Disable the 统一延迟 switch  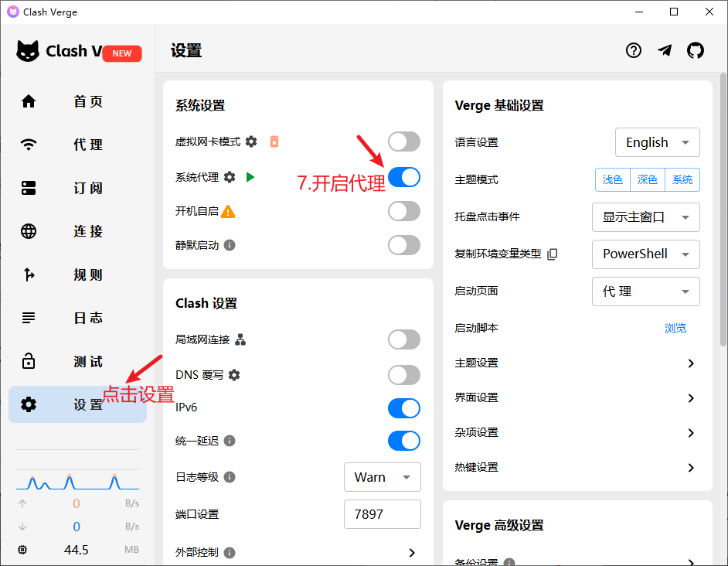(x=404, y=441)
